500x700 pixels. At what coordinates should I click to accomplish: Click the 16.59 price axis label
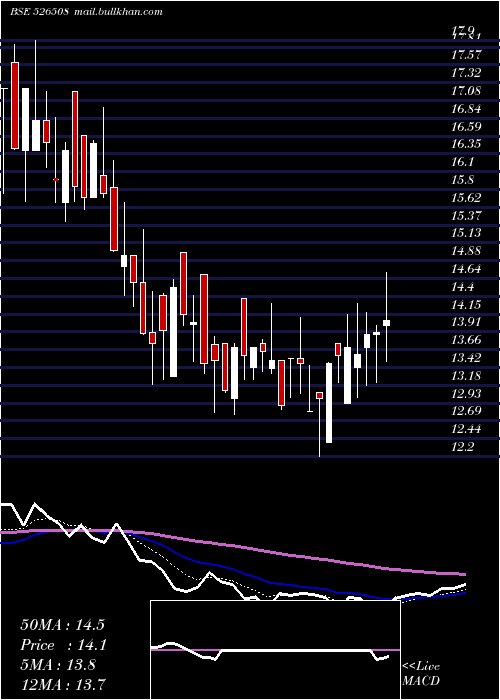coord(466,126)
